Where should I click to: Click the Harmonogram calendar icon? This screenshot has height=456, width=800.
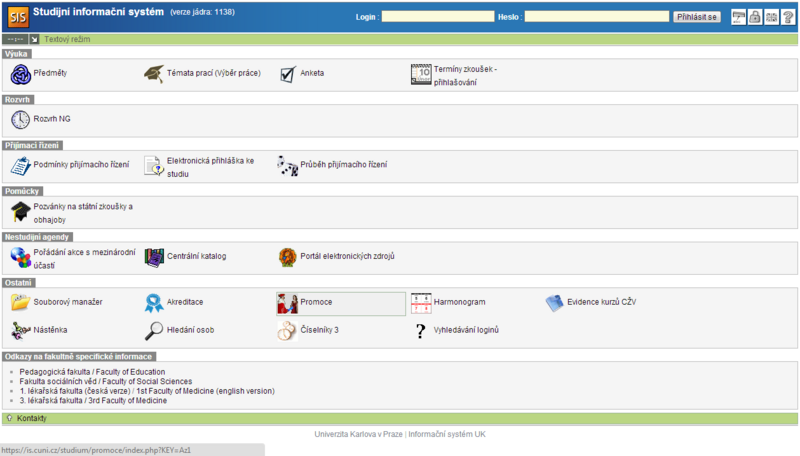[421, 302]
